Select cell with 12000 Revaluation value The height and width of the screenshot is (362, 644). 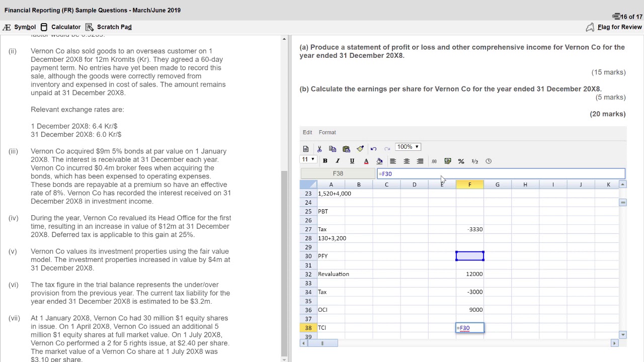click(470, 274)
